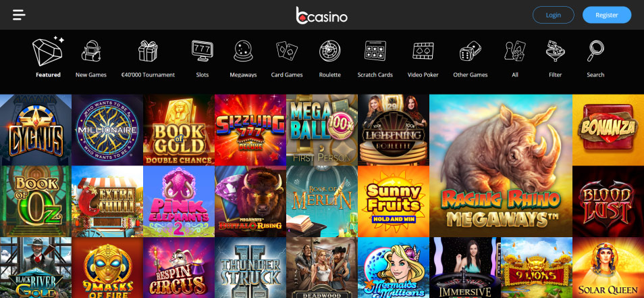The height and width of the screenshot is (298, 644).
Task: Open the Roulette wheel icon
Action: pos(330,51)
